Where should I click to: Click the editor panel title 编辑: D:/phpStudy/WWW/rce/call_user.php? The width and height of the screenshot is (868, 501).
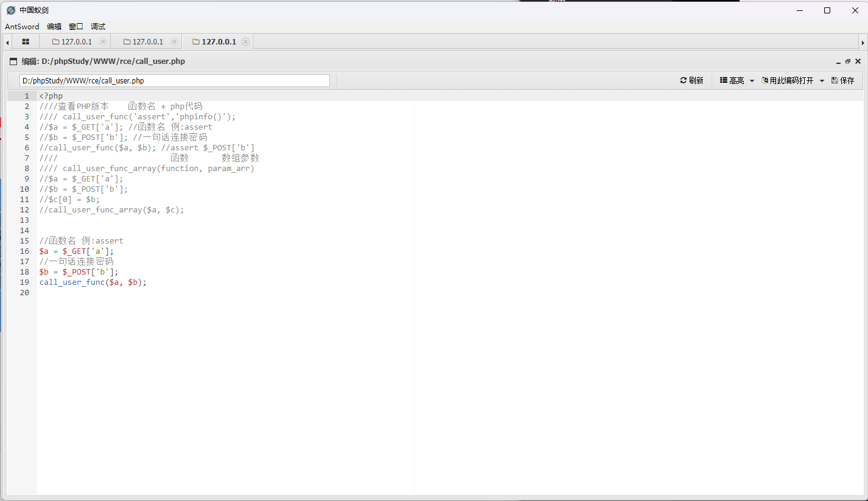click(x=103, y=61)
